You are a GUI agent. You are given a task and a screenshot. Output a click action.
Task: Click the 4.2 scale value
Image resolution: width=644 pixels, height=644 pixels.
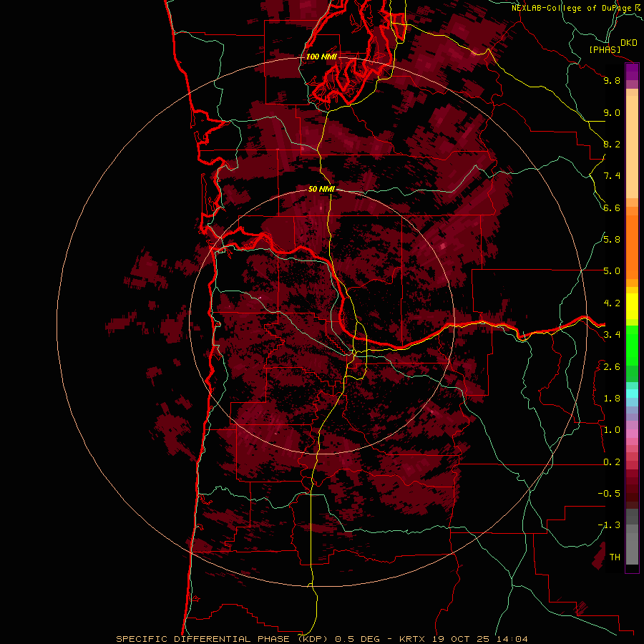click(x=612, y=303)
